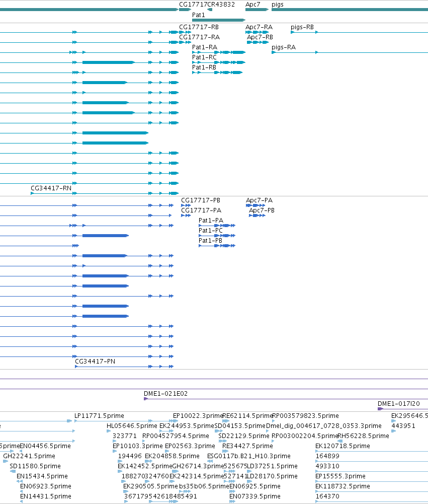The image size is (428, 504).
Task: Click the Pat1-RA transcript label
Action: [x=205, y=47]
